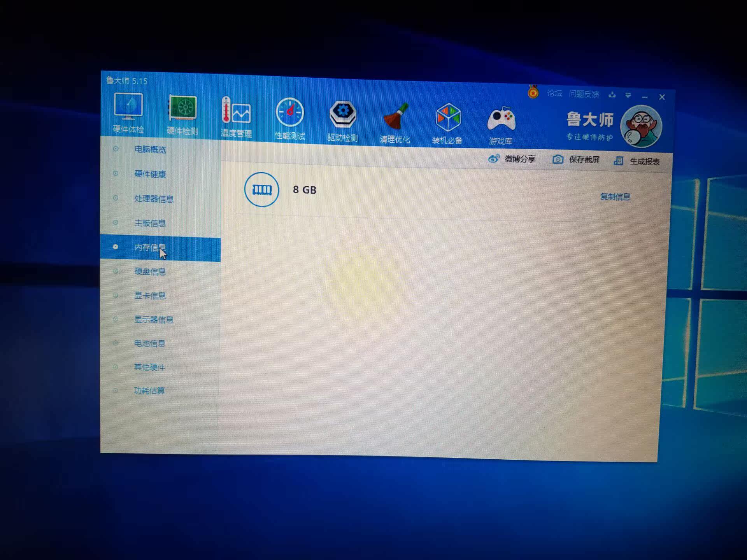Select 电池信息 sidebar item
Image resolution: width=747 pixels, height=560 pixels.
[149, 343]
